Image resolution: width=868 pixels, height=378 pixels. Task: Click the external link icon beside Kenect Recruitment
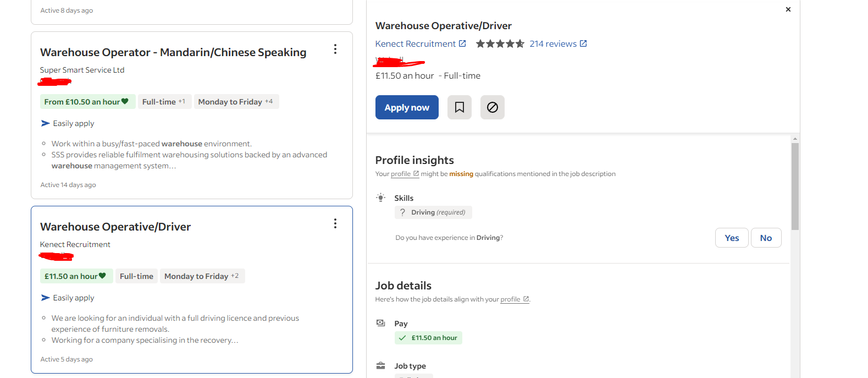[462, 43]
